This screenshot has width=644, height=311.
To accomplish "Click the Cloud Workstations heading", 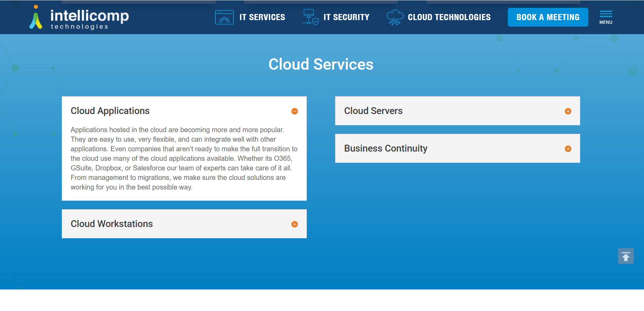I will (112, 224).
